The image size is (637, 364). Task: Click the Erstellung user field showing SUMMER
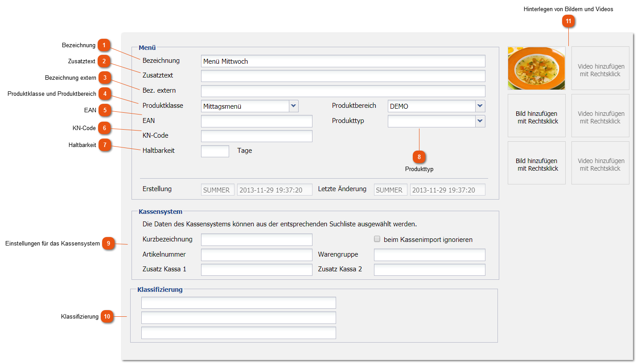(x=218, y=190)
